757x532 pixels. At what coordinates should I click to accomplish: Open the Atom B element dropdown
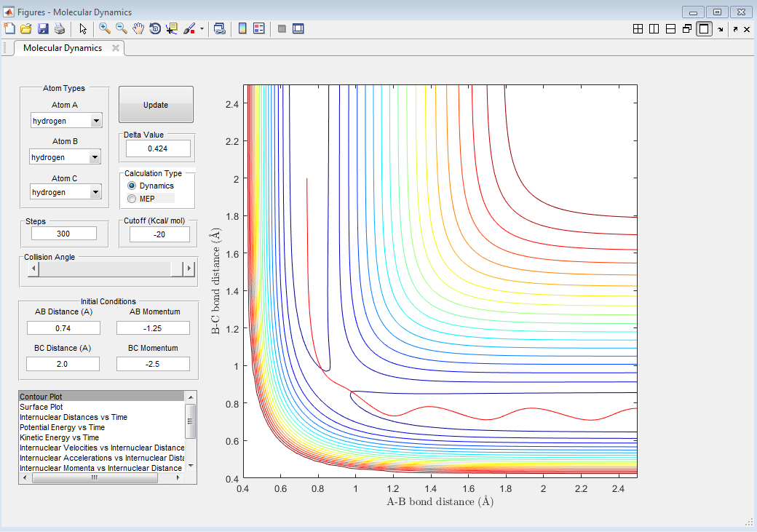tap(94, 157)
